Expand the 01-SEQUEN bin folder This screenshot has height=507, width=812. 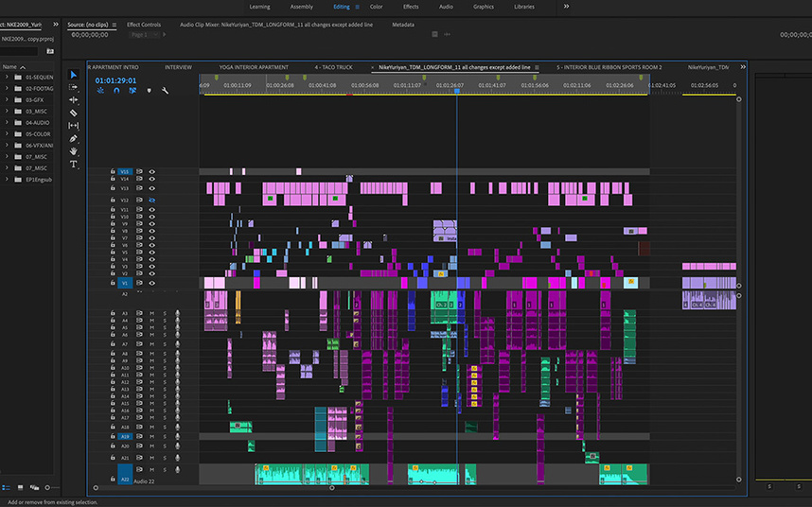(x=8, y=77)
